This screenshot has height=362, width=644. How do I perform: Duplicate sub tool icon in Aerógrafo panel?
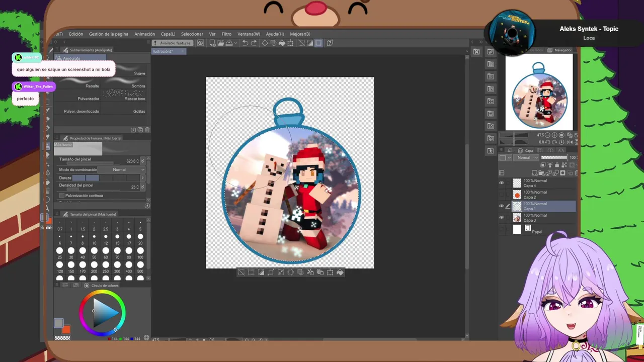pos(140,130)
